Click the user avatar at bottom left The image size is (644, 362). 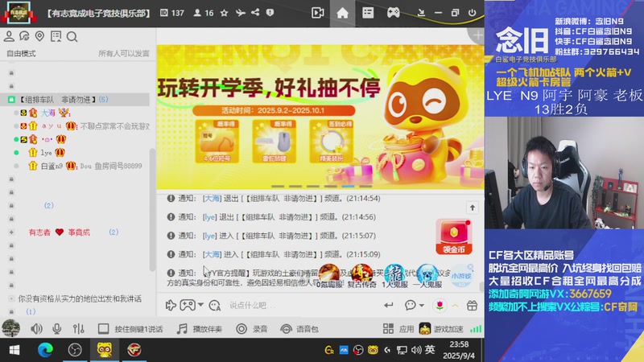click(10, 328)
